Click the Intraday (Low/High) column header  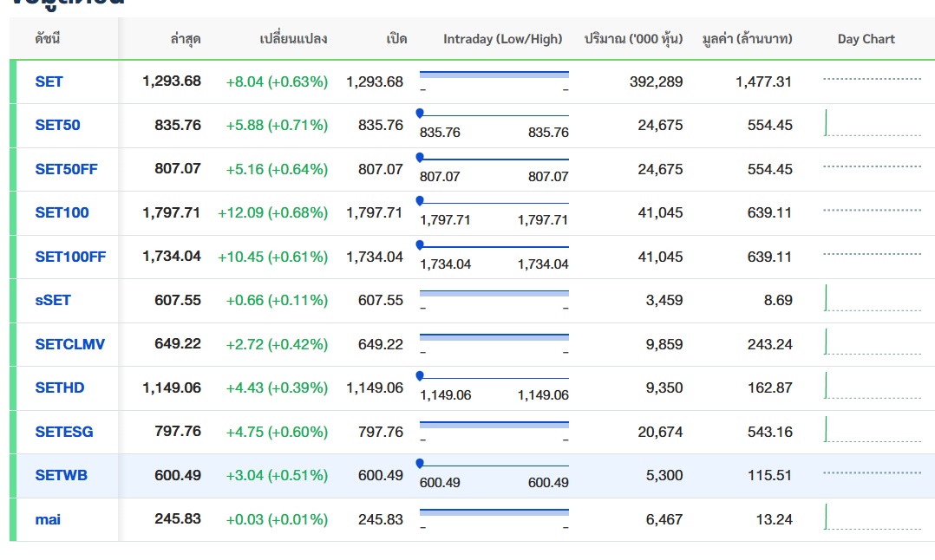pyautogui.click(x=502, y=39)
